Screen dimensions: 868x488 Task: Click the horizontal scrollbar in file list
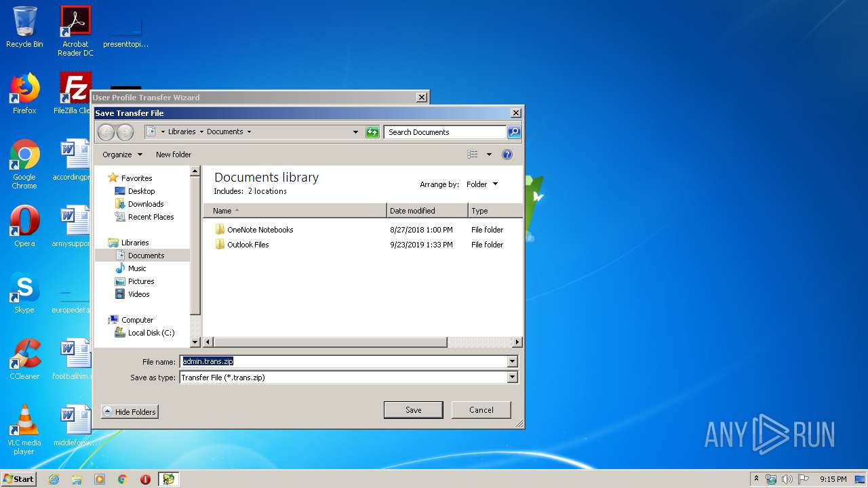click(330, 342)
